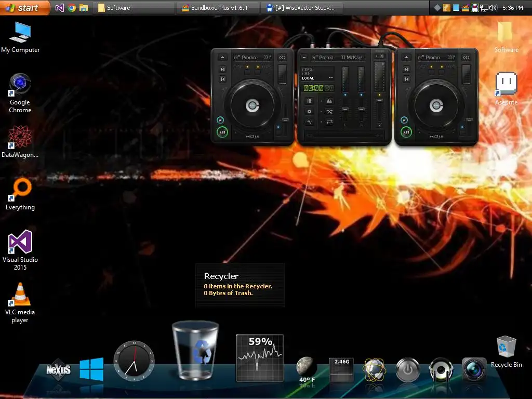Go to previous track on the right deck
Screen dimensions: 532x399
(x=406, y=79)
